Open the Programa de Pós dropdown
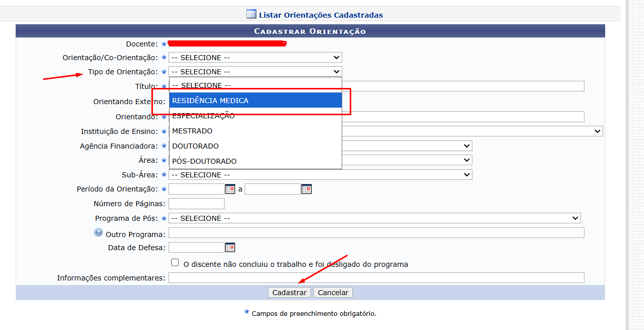Image resolution: width=644 pixels, height=330 pixels. (x=374, y=218)
